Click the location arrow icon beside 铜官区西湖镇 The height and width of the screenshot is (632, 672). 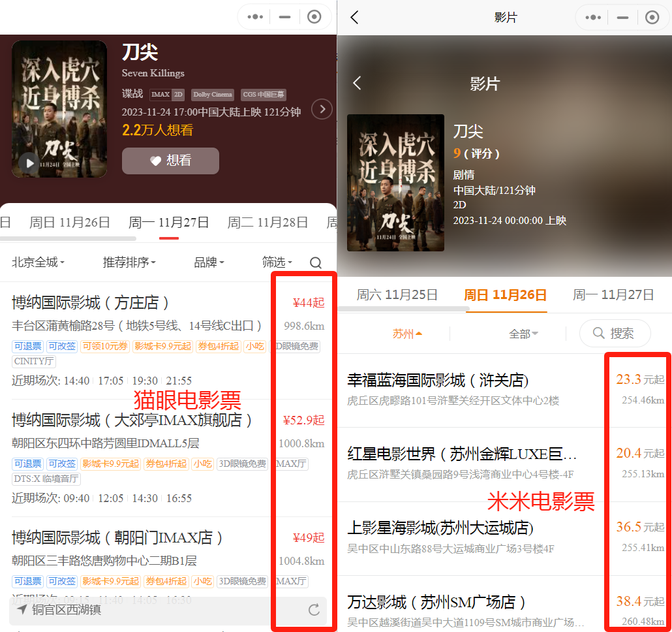[x=22, y=610]
